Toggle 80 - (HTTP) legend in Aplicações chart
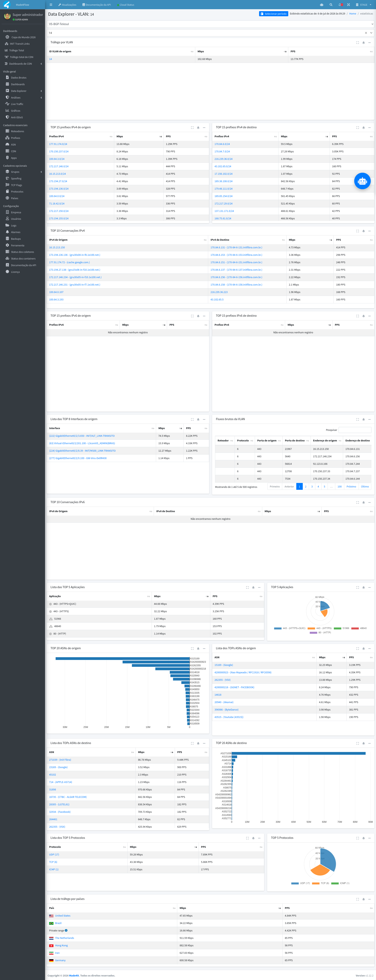 [x=320, y=632]
